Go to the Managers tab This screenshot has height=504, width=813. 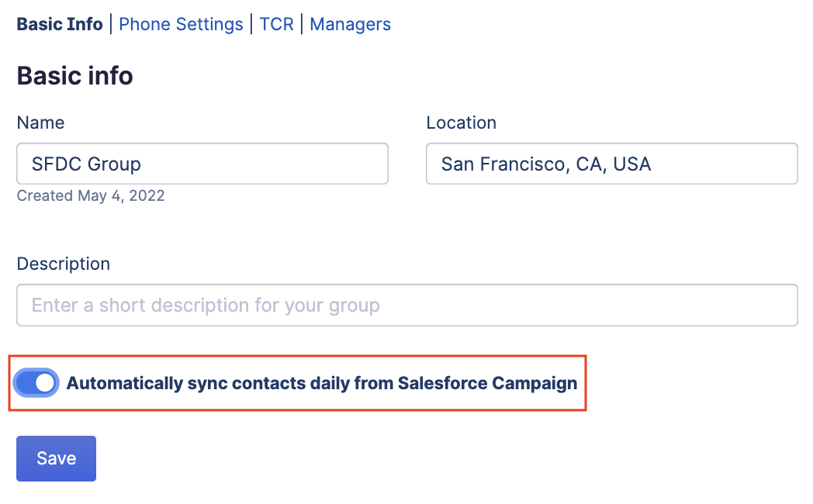(x=350, y=24)
